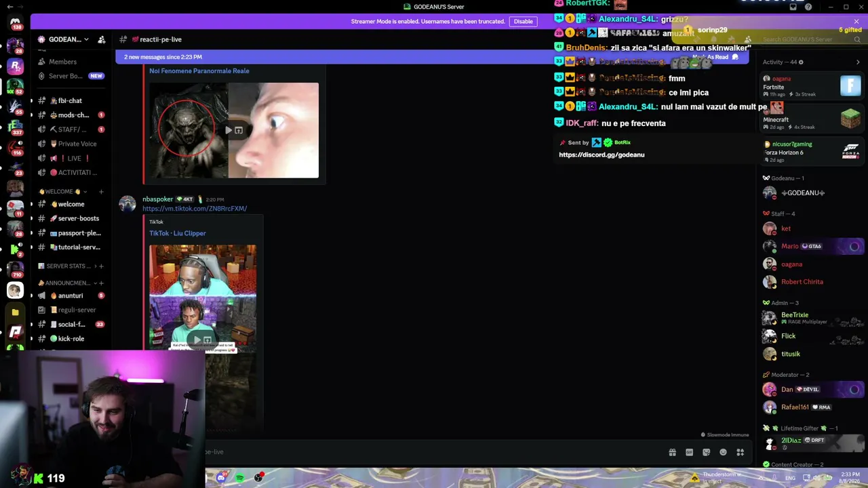Click the message input box
The image size is (868, 488).
pos(434,452)
